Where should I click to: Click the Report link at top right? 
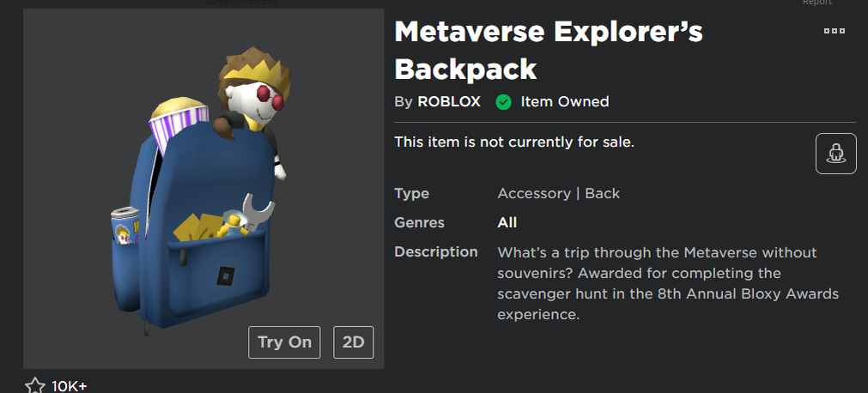coord(816,3)
